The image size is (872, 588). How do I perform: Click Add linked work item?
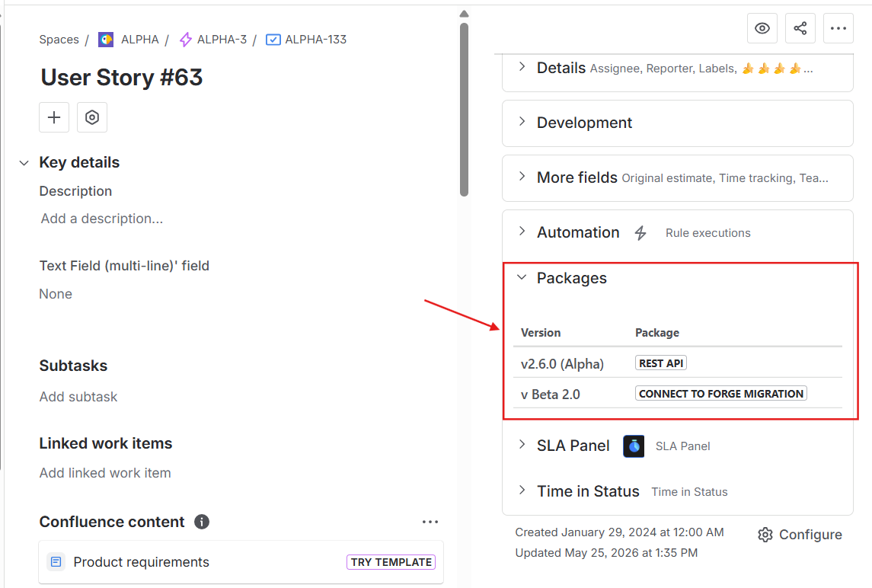coord(105,473)
